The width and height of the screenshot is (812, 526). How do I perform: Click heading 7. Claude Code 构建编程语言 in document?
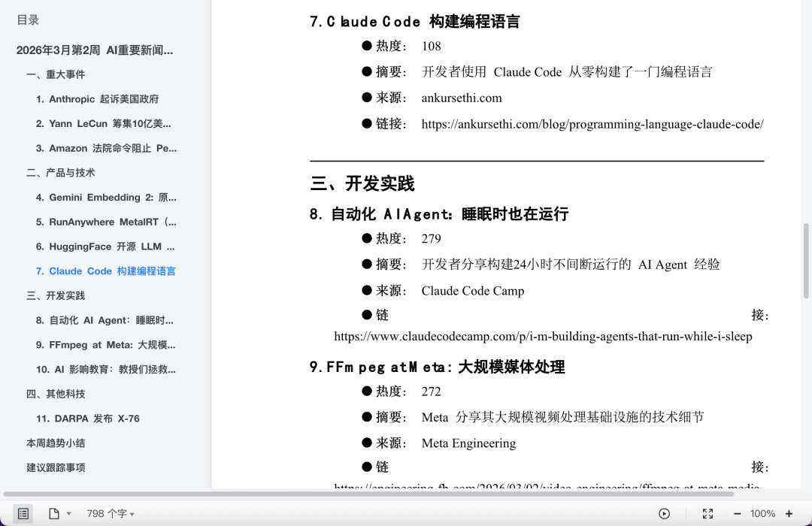click(x=414, y=22)
